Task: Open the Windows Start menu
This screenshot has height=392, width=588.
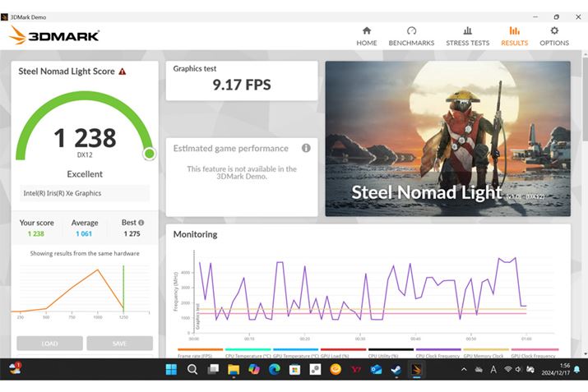Action: click(x=171, y=370)
